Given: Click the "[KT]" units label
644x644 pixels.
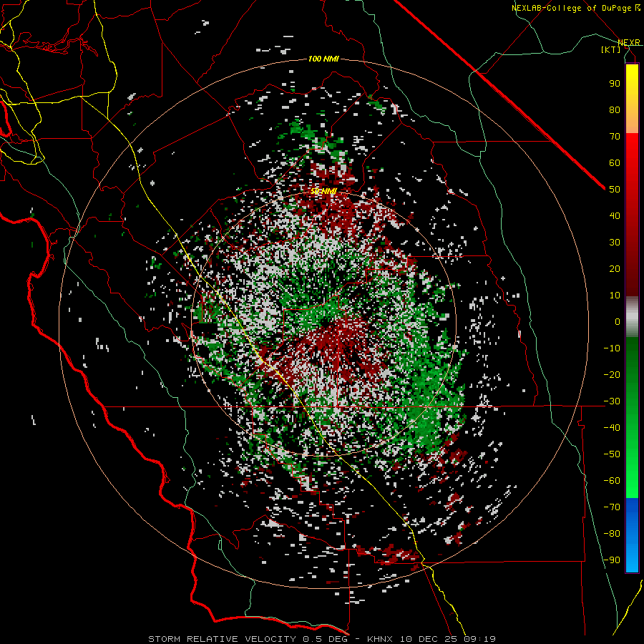Looking at the screenshot, I should tap(611, 49).
